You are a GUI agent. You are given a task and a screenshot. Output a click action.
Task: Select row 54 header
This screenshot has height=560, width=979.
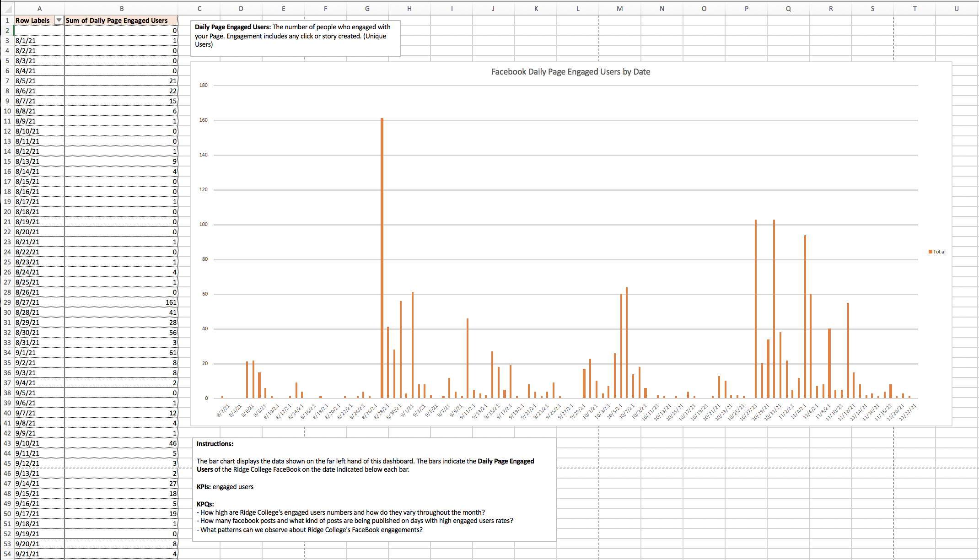click(x=7, y=554)
